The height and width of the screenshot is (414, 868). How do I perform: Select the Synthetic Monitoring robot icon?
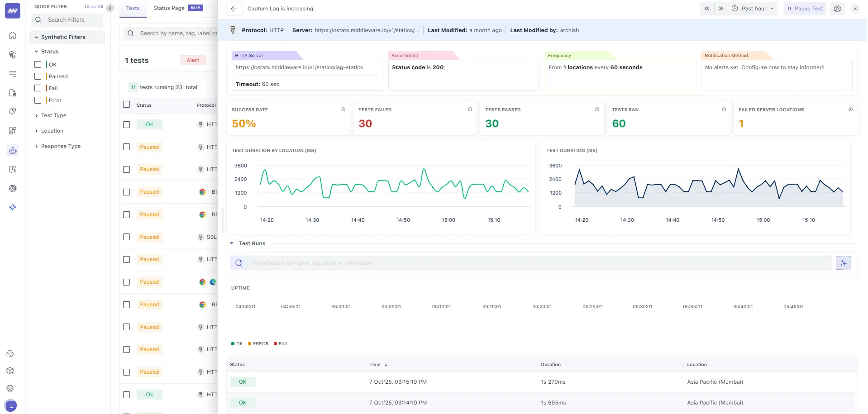point(13,151)
